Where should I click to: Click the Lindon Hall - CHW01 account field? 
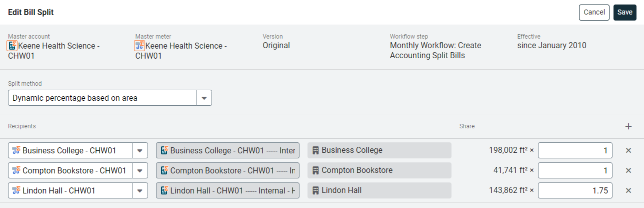point(228,190)
